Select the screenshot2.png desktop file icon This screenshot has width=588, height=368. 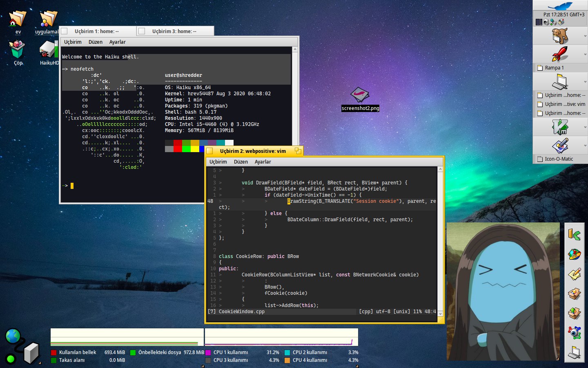[360, 95]
